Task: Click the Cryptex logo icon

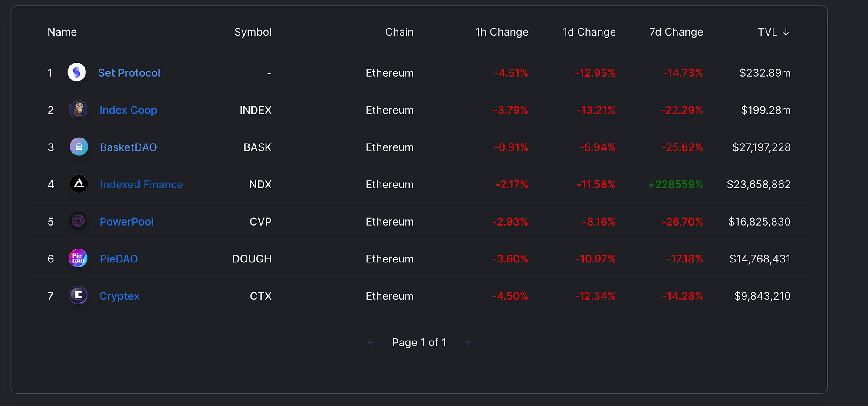Action: coord(78,295)
